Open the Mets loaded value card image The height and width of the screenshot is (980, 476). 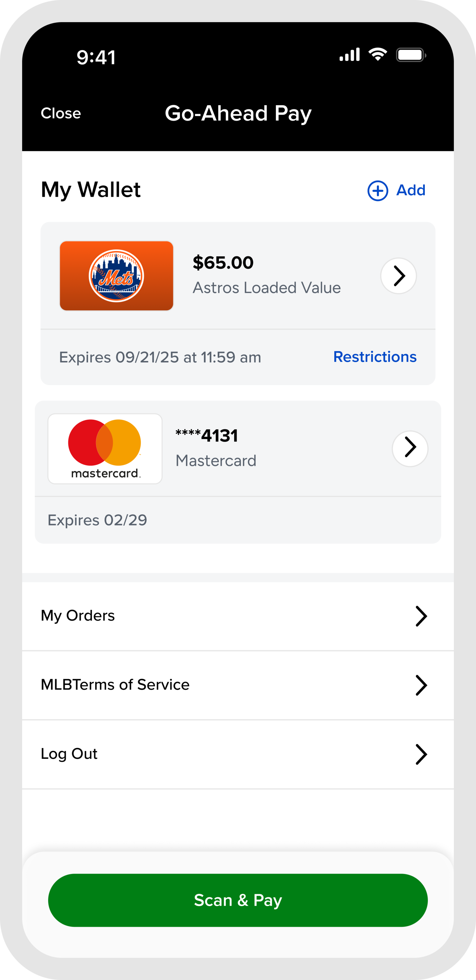pos(116,276)
